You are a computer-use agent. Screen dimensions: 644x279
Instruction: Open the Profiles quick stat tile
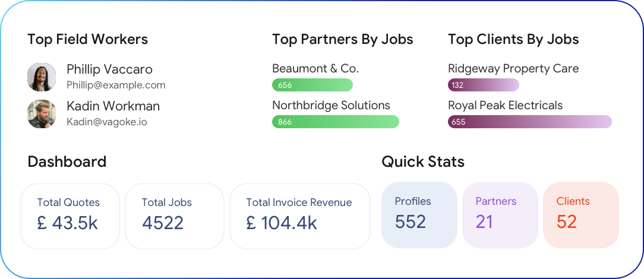tap(419, 215)
